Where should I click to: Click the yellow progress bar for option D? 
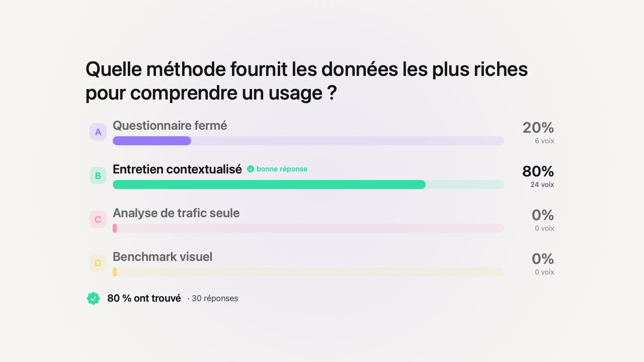[x=308, y=272]
